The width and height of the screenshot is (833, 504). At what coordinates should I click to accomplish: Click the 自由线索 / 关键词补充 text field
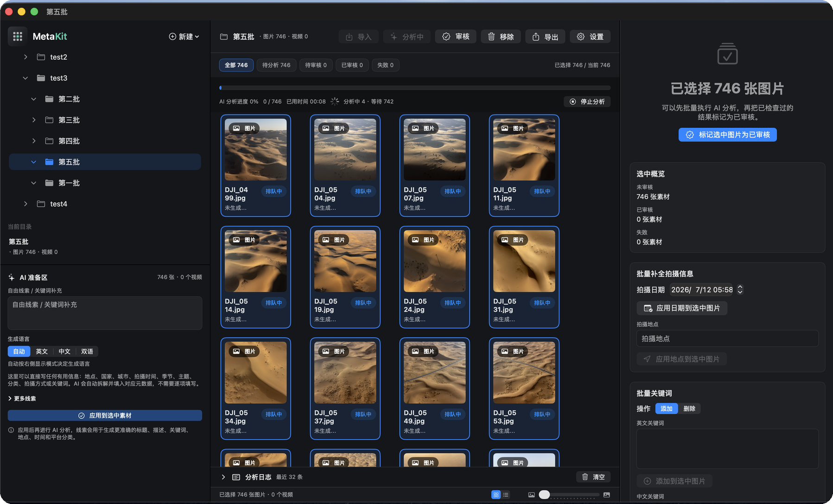(x=105, y=313)
